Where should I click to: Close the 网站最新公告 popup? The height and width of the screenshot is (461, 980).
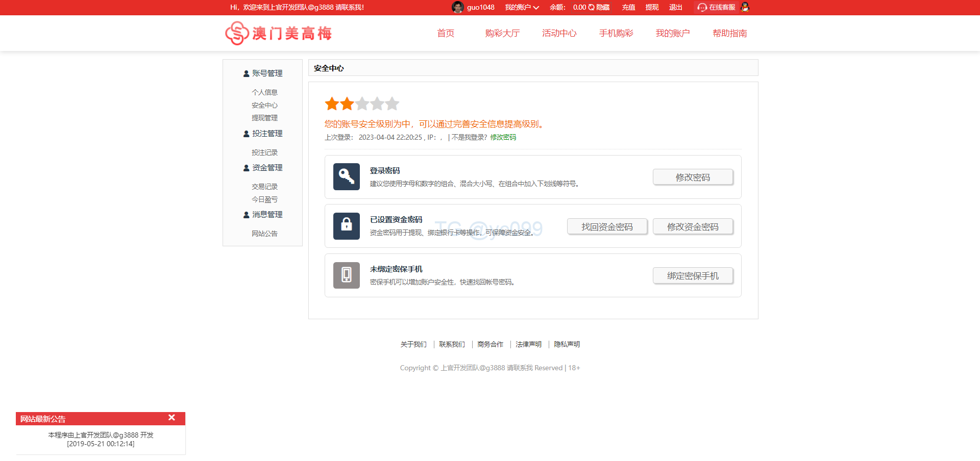pos(171,418)
